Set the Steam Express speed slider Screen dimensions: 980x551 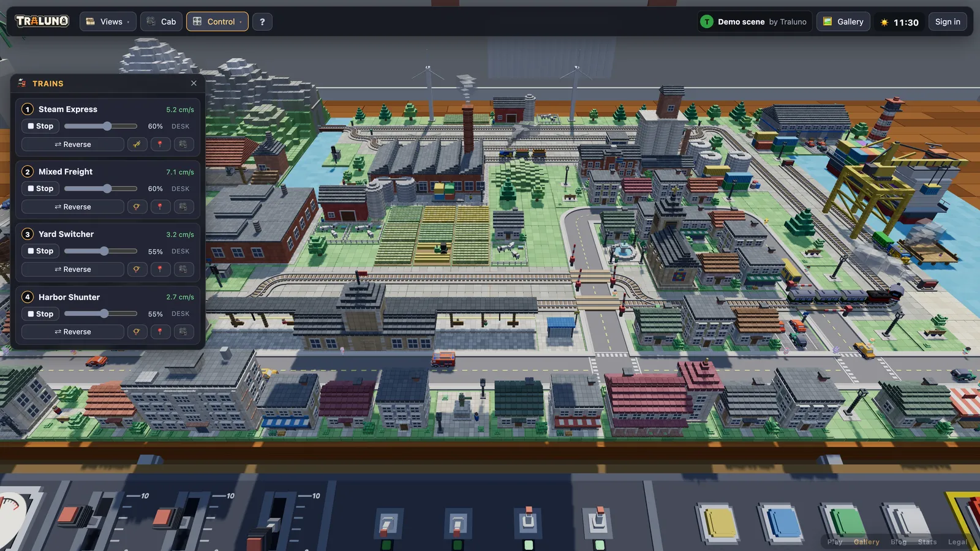coord(100,126)
